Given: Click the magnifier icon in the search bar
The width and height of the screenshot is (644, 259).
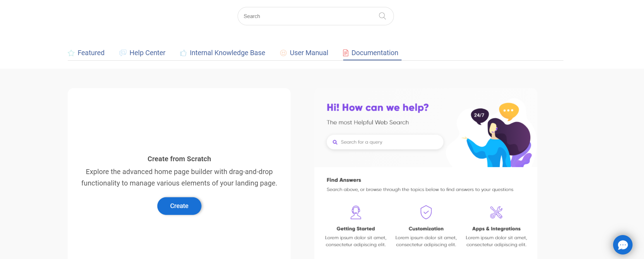Looking at the screenshot, I should click(382, 16).
